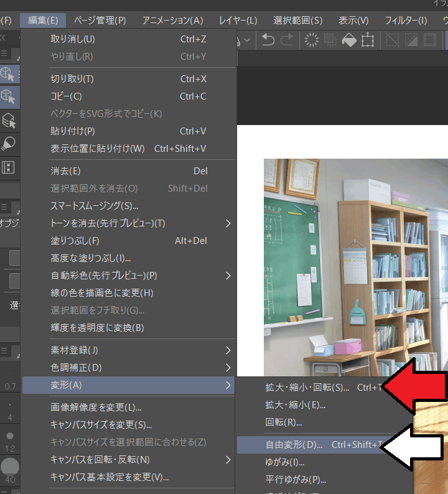Click the spinning-dots Clear icon in toolbar
The image size is (448, 494).
pyautogui.click(x=311, y=40)
